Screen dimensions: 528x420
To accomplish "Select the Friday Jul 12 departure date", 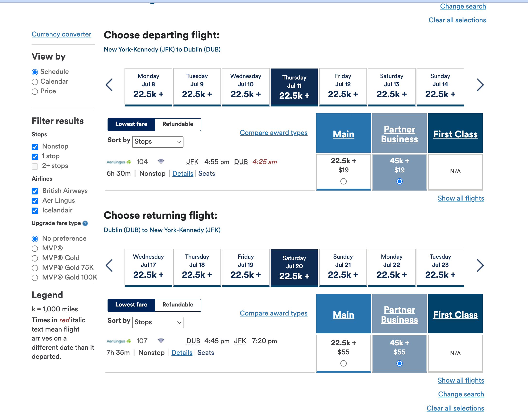I will coord(343,87).
